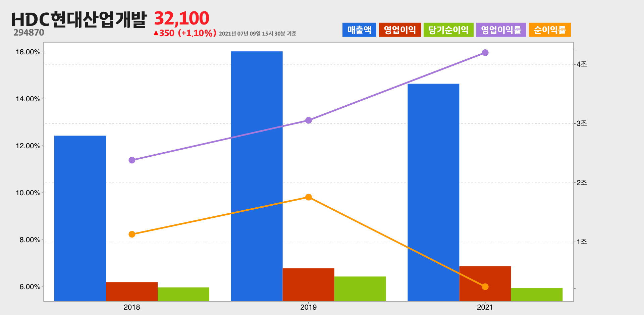Image resolution: width=644 pixels, height=315 pixels.
Task: Select the 2019 blue revenue bar
Action: pyautogui.click(x=257, y=176)
